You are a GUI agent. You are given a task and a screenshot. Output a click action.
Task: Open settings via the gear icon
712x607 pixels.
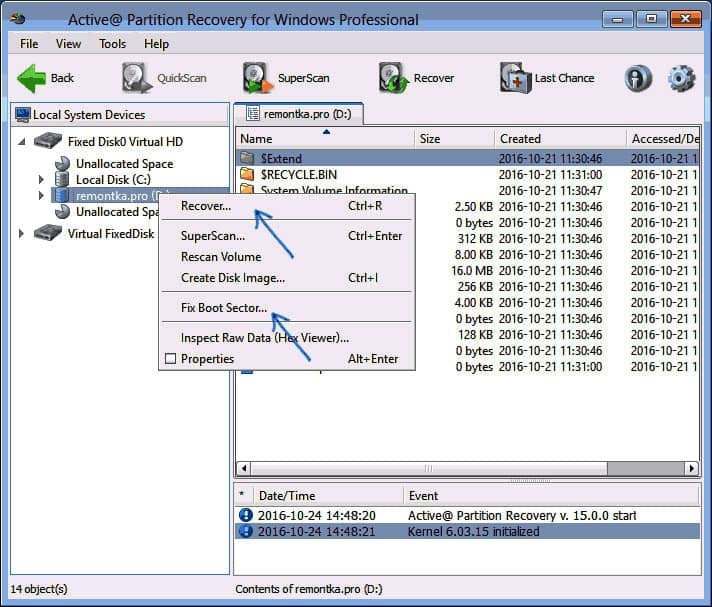[681, 78]
